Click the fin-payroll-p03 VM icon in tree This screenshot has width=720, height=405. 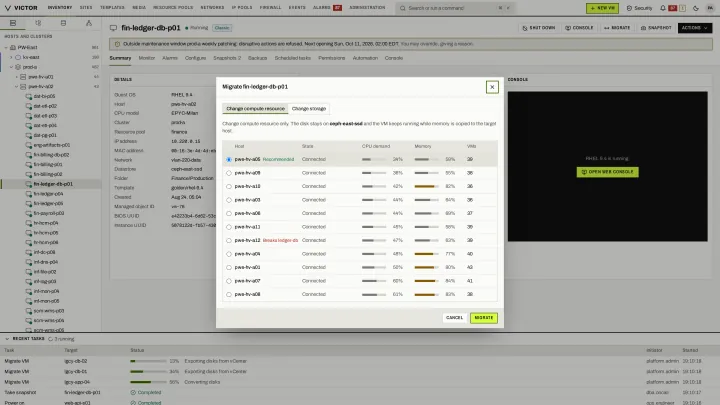(x=28, y=213)
